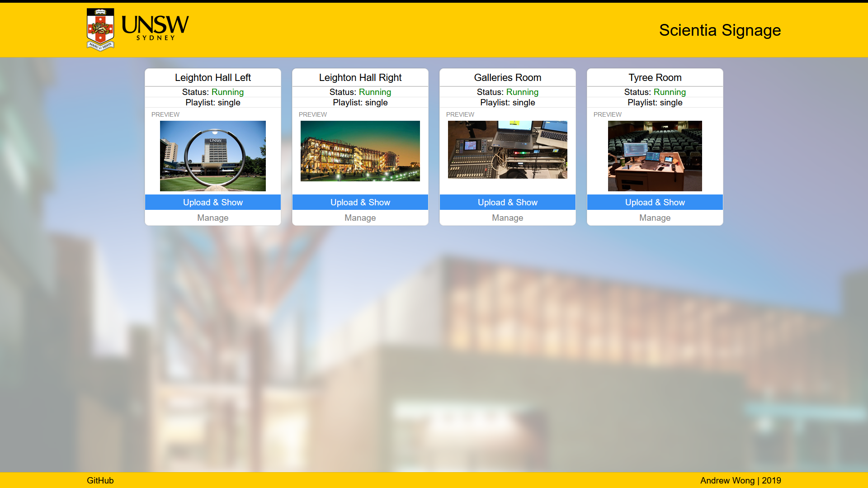Select the Galleries Room card title

[508, 77]
